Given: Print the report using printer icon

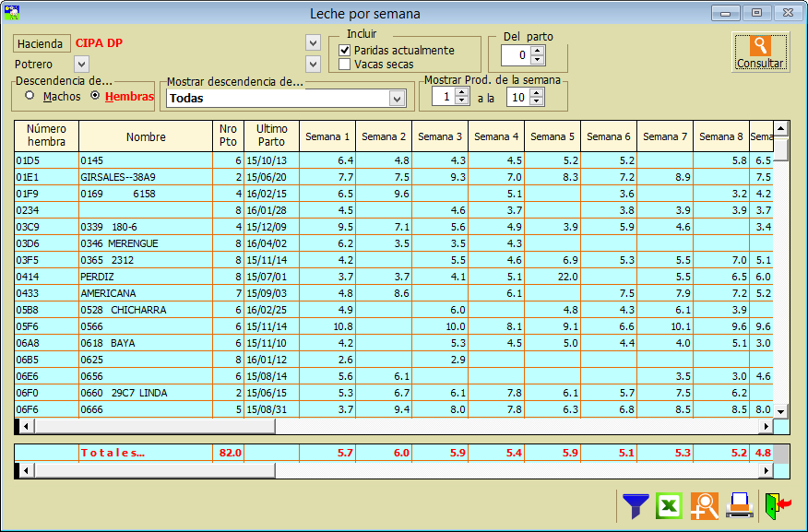Looking at the screenshot, I should (739, 505).
